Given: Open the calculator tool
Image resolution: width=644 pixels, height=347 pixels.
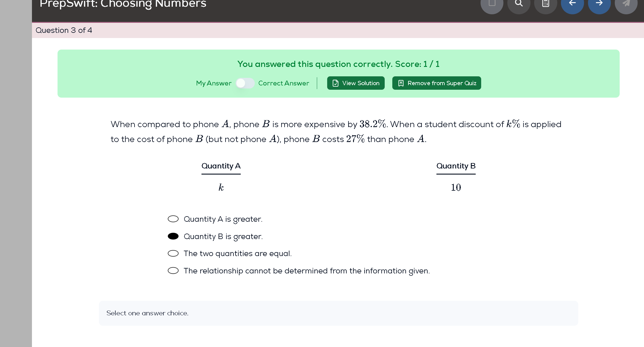Looking at the screenshot, I should point(546,3).
